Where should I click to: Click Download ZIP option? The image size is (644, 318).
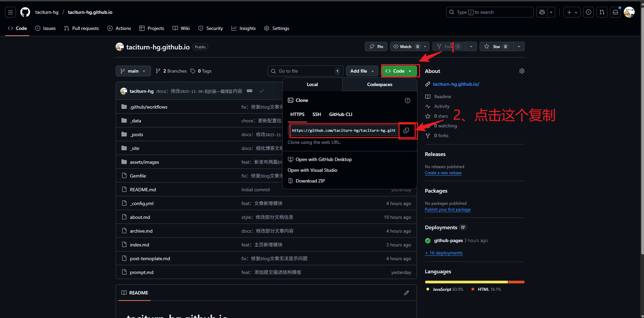pyautogui.click(x=310, y=181)
